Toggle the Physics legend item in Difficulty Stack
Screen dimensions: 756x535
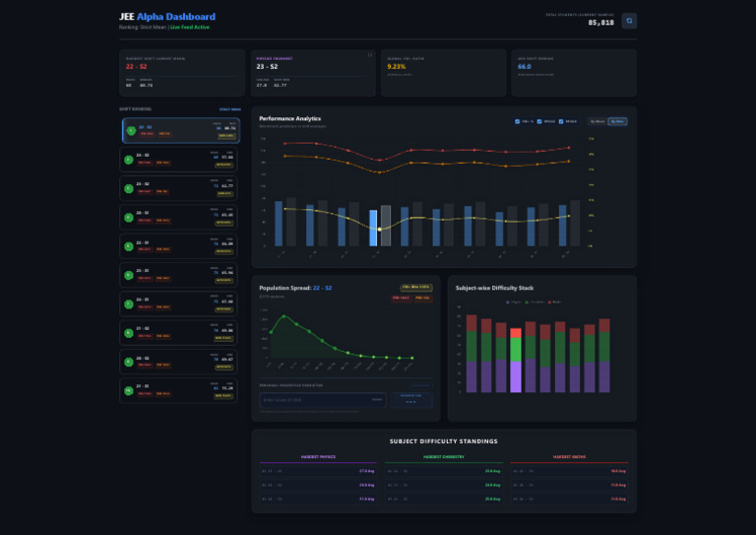point(514,302)
